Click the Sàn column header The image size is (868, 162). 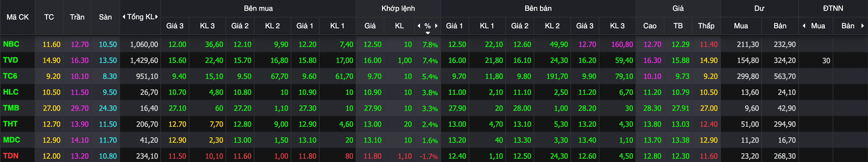tap(105, 17)
